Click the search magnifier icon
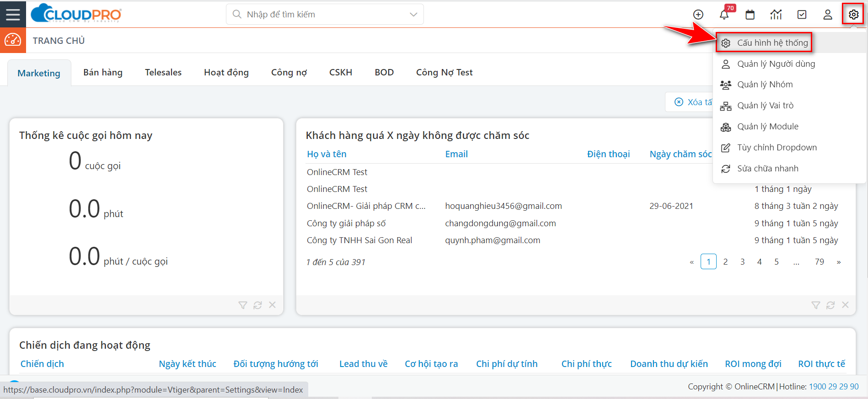This screenshot has width=868, height=399. (x=237, y=14)
